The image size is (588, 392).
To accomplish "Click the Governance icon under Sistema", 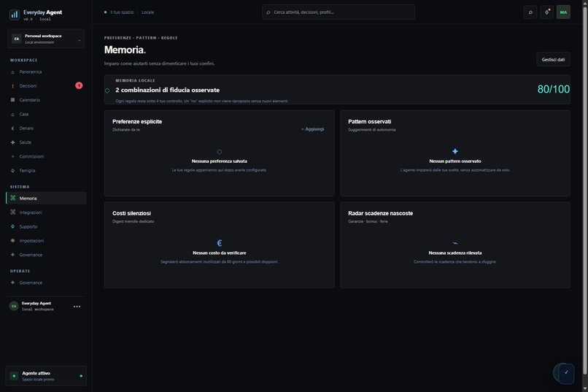I will (x=12, y=254).
